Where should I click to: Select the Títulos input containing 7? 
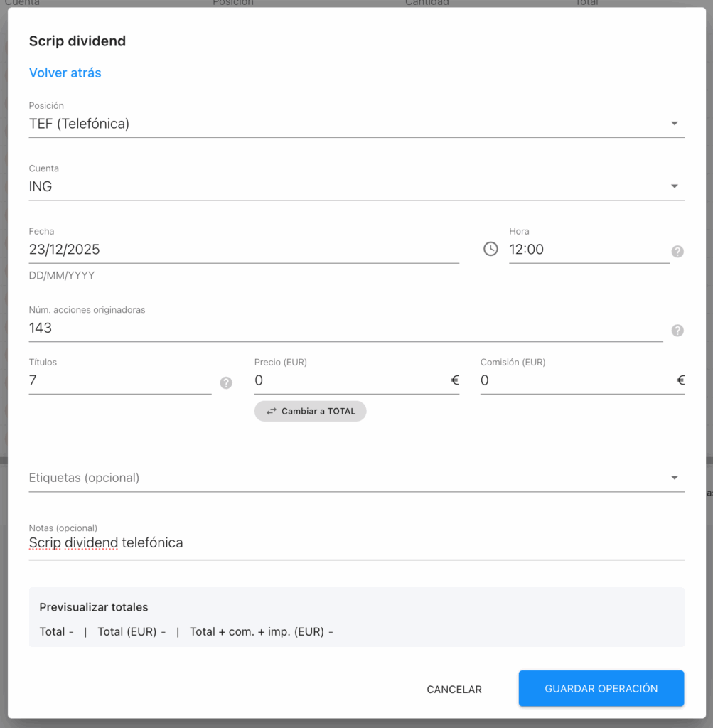click(x=119, y=380)
